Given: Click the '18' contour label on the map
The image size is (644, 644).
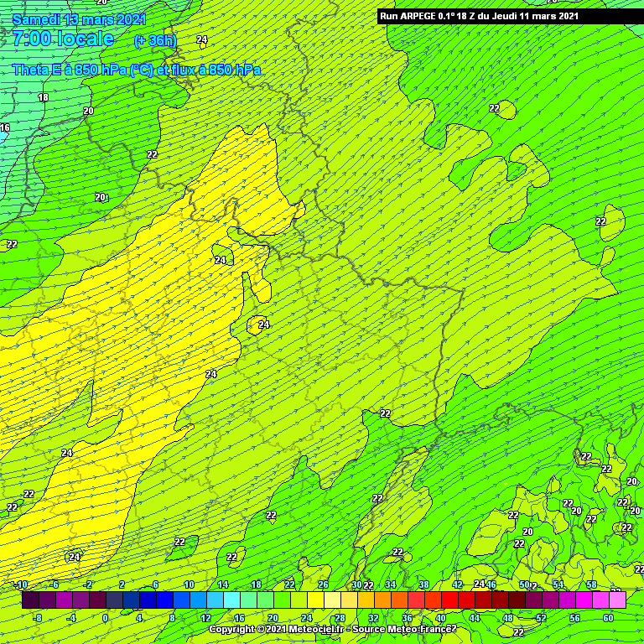Looking at the screenshot, I should (43, 97).
